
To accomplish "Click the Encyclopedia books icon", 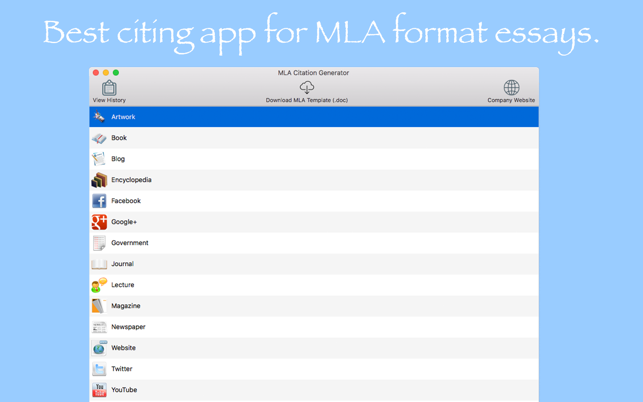I will coord(99,180).
